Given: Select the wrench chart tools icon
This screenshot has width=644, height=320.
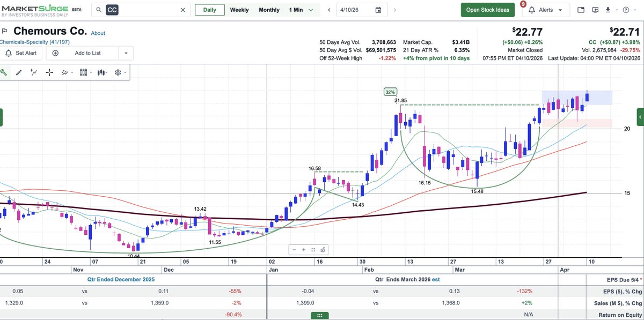Looking at the screenshot, I should tap(3, 72).
